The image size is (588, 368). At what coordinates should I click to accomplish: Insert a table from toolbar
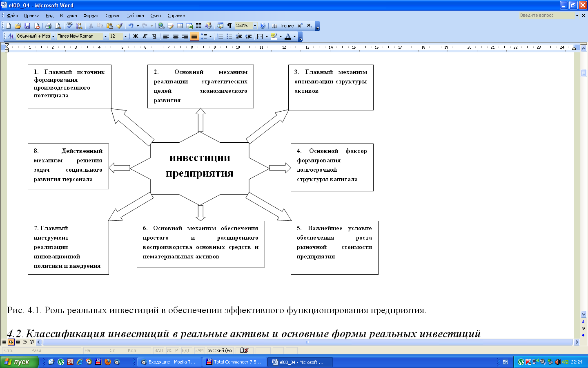pos(180,26)
